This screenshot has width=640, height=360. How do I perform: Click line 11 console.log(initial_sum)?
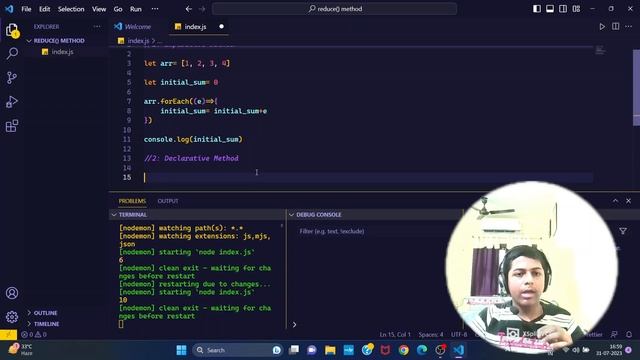tap(193, 139)
